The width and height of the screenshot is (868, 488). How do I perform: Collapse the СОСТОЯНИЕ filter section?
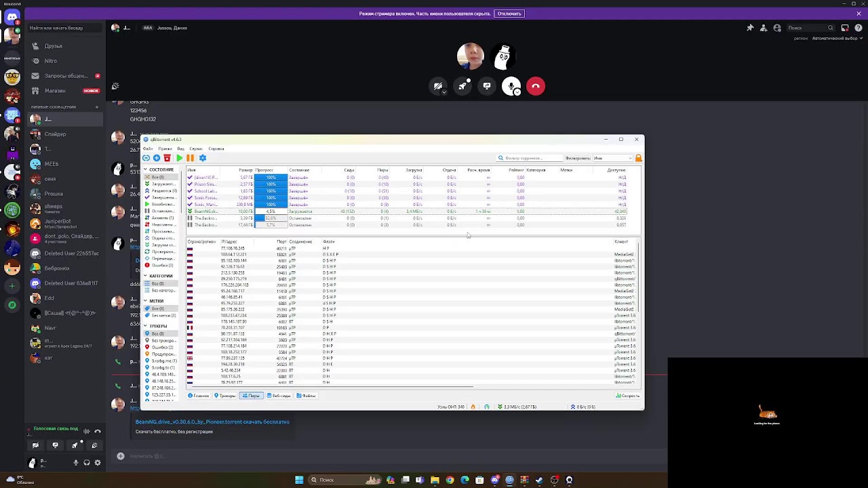point(146,169)
